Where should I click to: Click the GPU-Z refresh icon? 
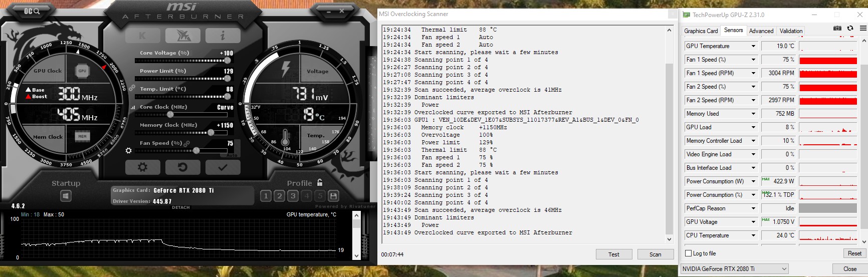850,29
